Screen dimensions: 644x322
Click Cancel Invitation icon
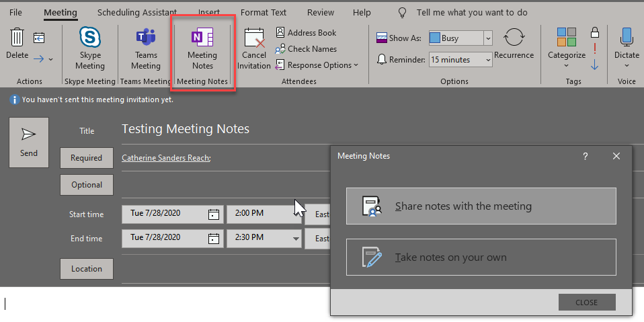click(255, 48)
